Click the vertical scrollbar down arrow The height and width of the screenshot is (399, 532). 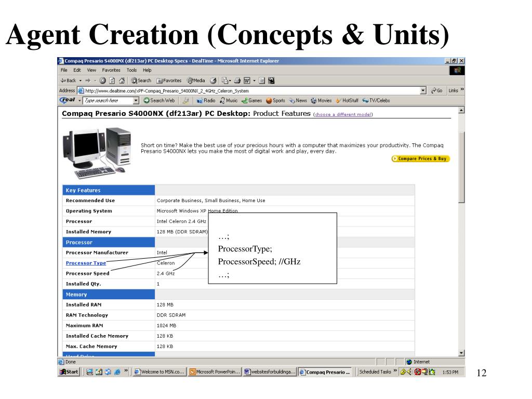click(x=461, y=353)
